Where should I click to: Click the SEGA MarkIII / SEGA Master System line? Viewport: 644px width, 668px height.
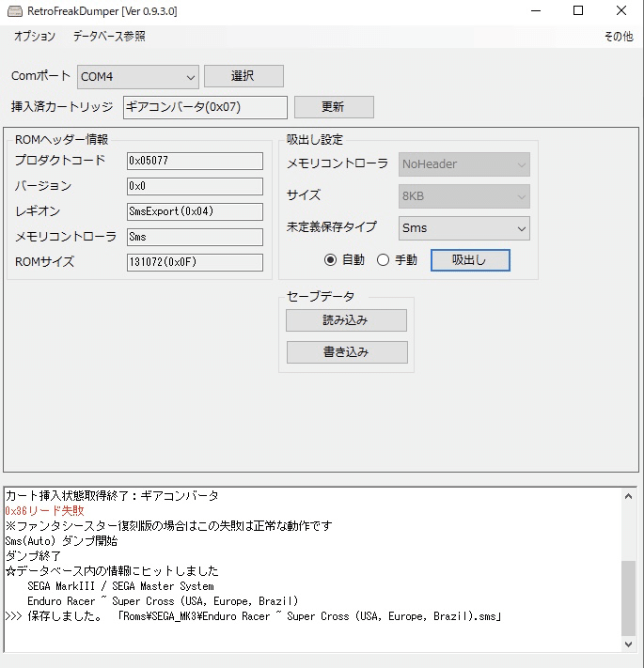120,586
